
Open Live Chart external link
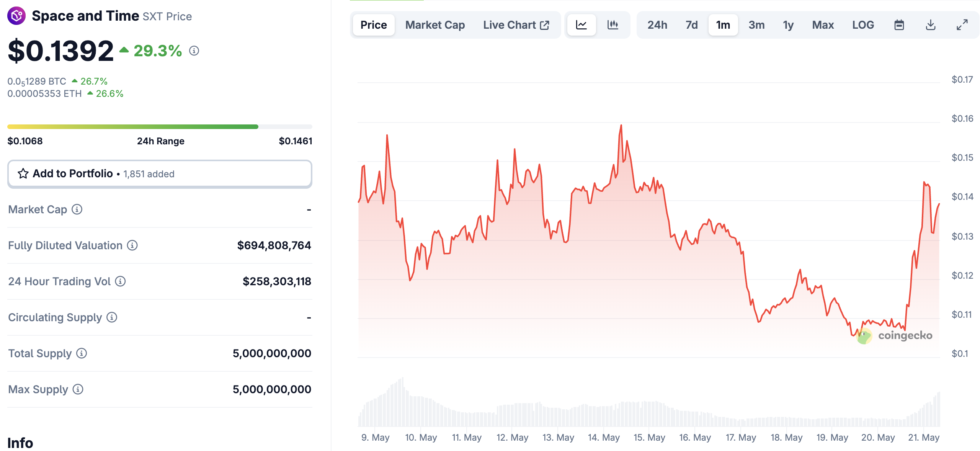(516, 25)
